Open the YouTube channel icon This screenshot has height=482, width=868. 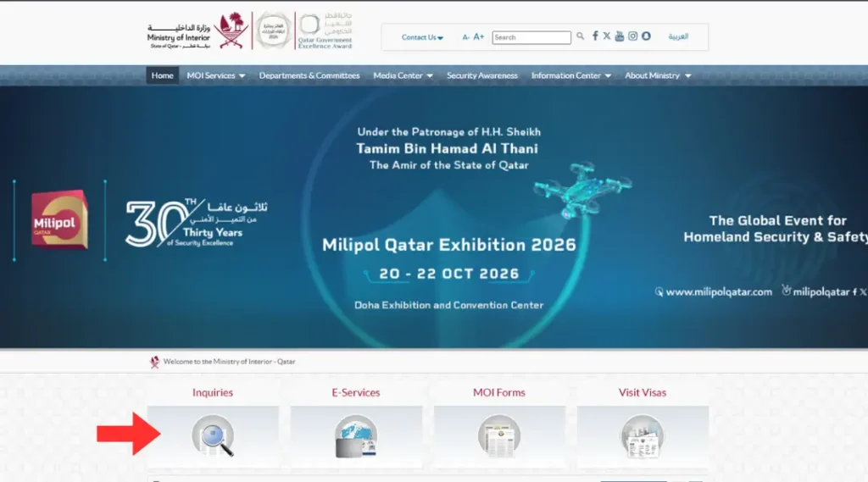click(620, 36)
